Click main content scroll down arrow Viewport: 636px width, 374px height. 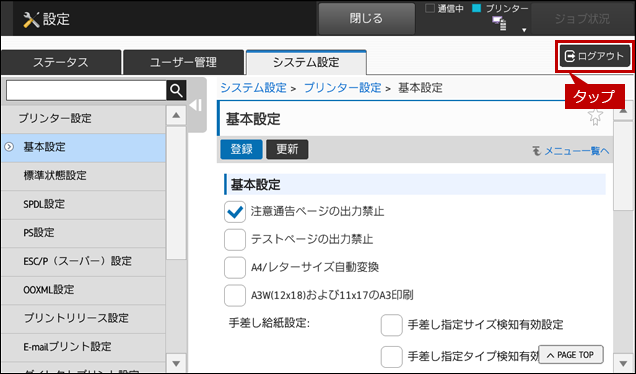(x=623, y=363)
